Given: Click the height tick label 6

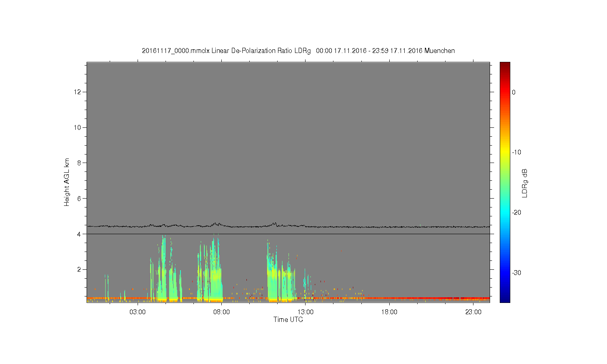Looking at the screenshot, I should point(79,198).
